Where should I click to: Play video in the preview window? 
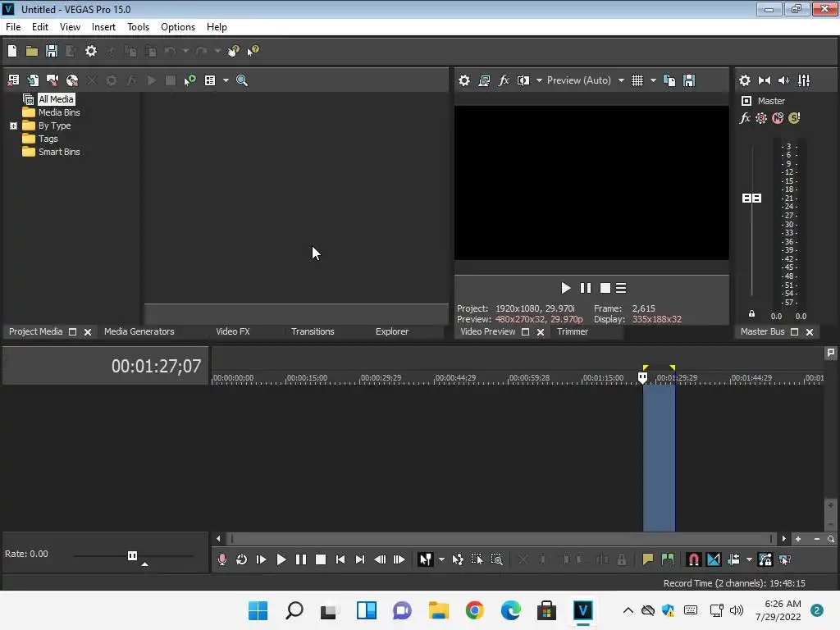click(566, 288)
